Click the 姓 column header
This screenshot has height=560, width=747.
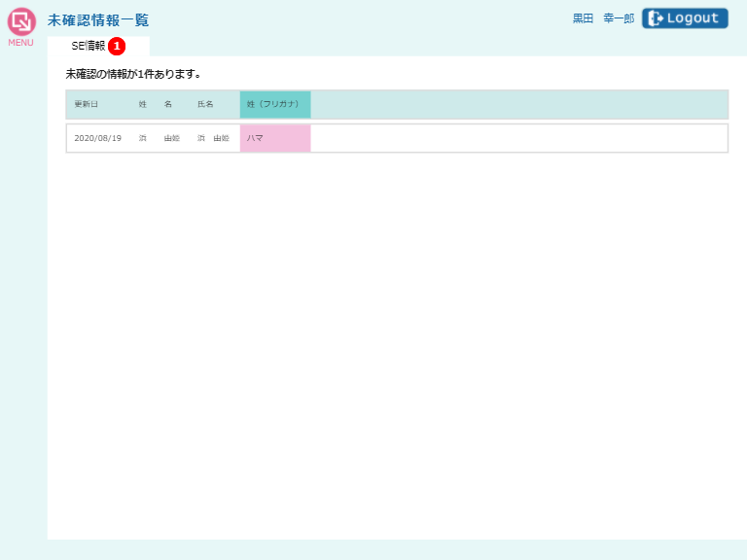[x=143, y=104]
